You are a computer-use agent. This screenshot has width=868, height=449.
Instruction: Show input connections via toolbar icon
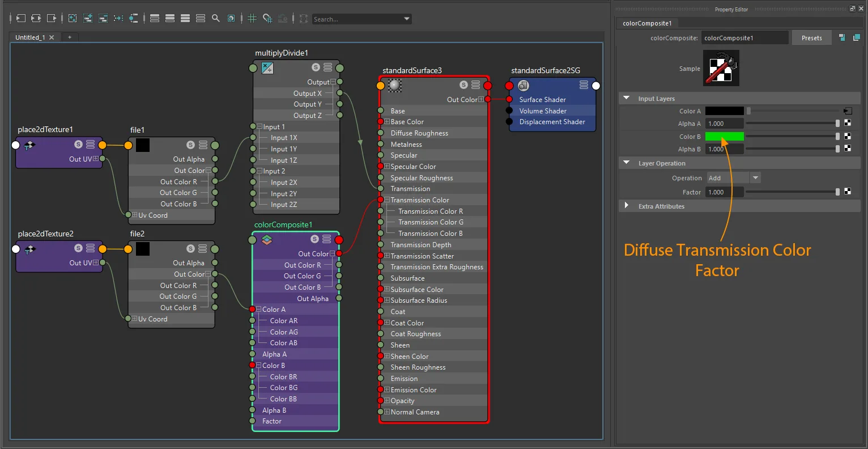[x=20, y=19]
